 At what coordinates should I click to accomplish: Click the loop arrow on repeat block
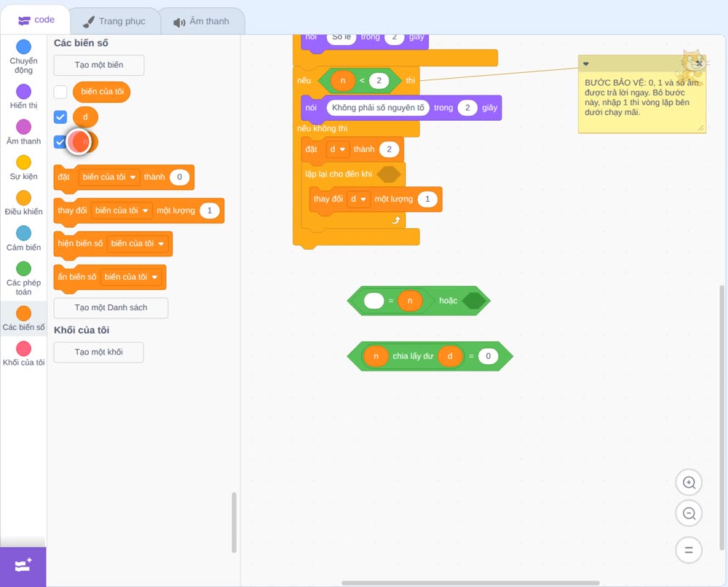[395, 220]
